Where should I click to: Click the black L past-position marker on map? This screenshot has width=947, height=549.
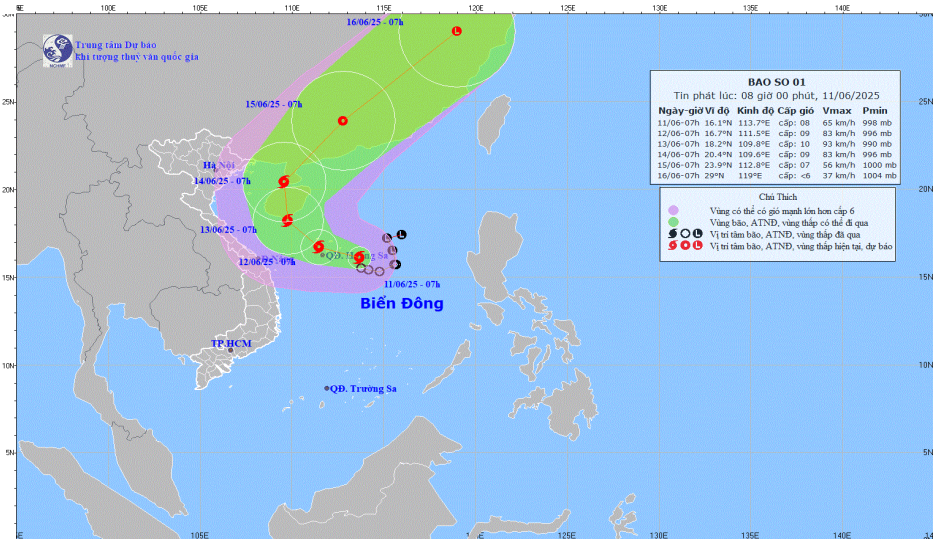(402, 234)
